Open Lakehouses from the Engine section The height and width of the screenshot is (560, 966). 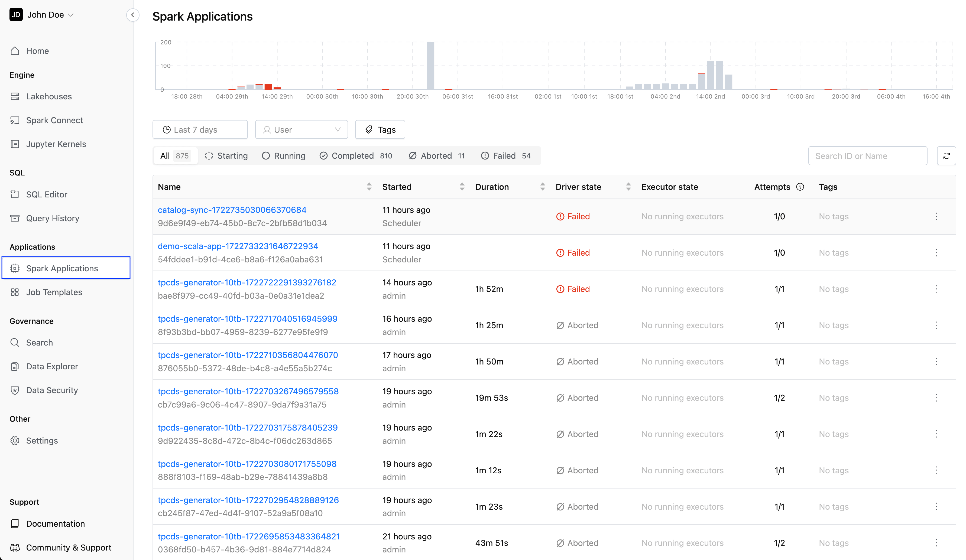point(49,97)
